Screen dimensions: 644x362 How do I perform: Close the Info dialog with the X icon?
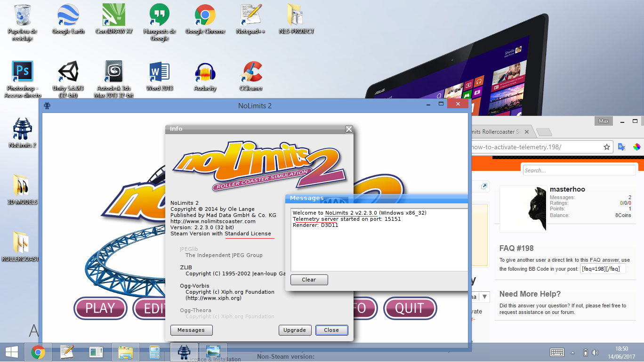click(x=349, y=129)
